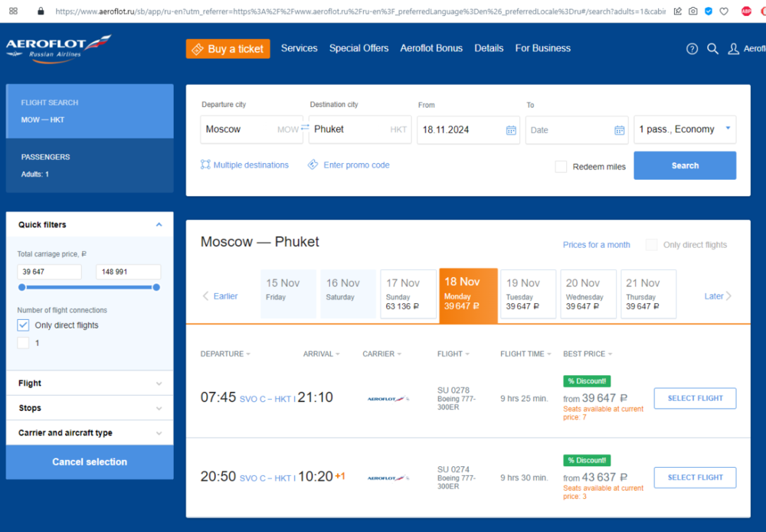Select the 21 Nov Thursday date tab

[x=648, y=294]
